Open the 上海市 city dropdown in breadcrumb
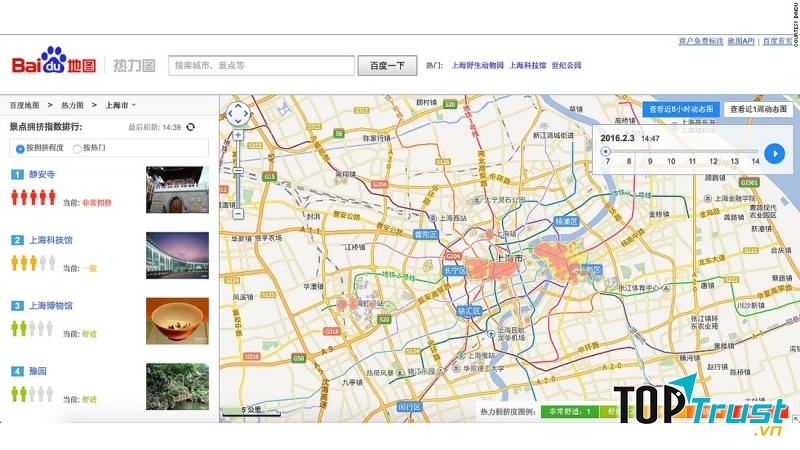 (121, 105)
